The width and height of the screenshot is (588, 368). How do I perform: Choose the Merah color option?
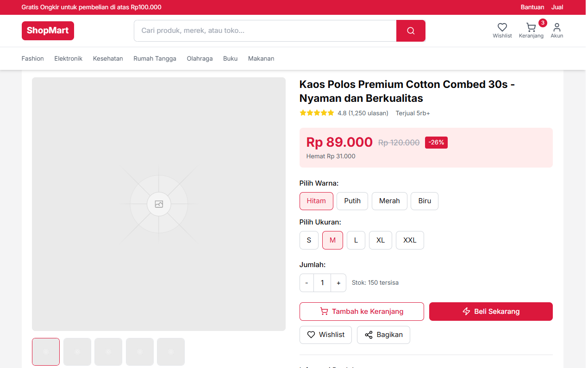[x=389, y=201]
